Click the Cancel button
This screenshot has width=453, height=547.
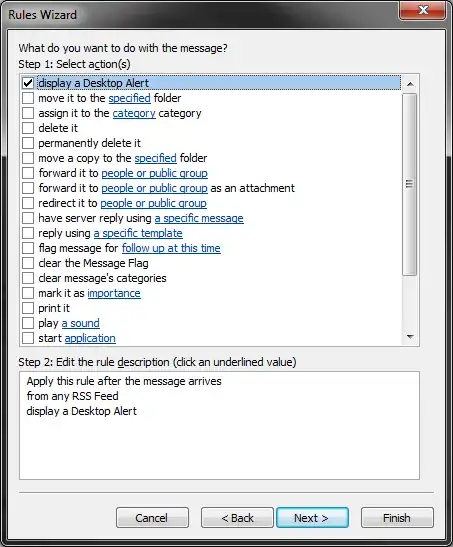(152, 518)
